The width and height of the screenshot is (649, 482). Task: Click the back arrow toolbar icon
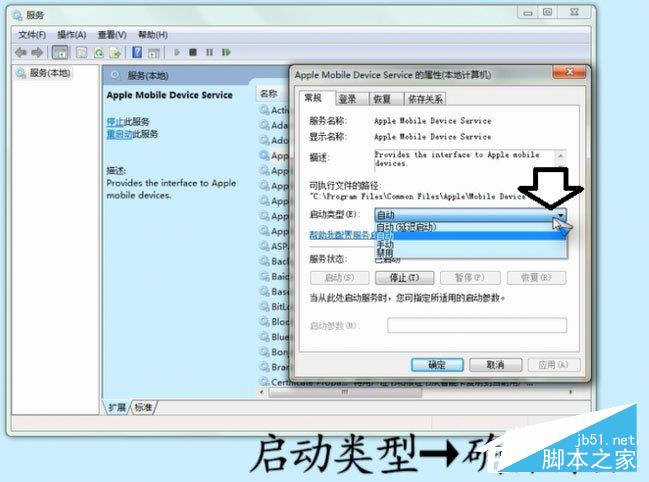[x=20, y=53]
